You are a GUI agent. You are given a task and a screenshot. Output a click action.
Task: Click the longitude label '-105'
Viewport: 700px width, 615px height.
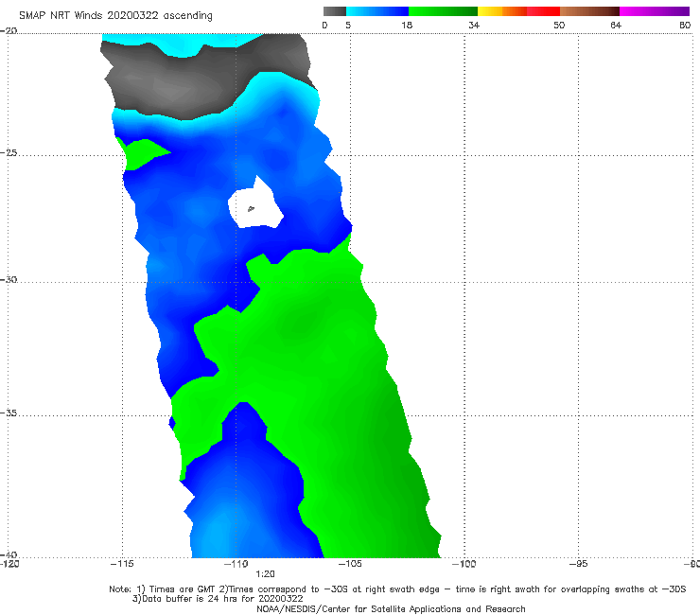pyautogui.click(x=350, y=564)
